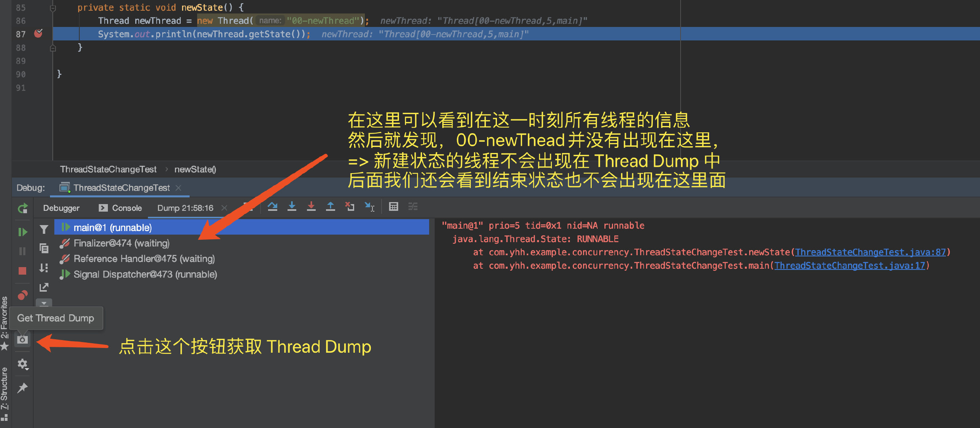Image resolution: width=980 pixels, height=428 pixels.
Task: Open link ThreadStateChangeTest.java:87
Action: pyautogui.click(x=870, y=252)
